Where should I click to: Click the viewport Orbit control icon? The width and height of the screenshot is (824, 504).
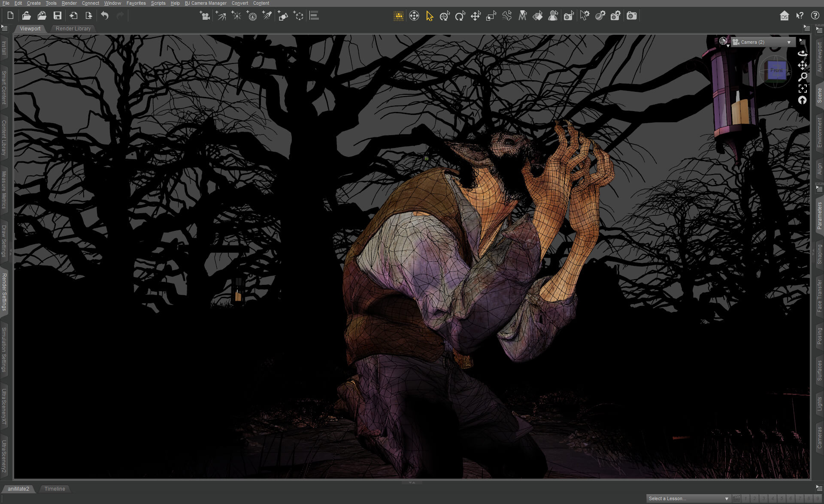pyautogui.click(x=803, y=54)
